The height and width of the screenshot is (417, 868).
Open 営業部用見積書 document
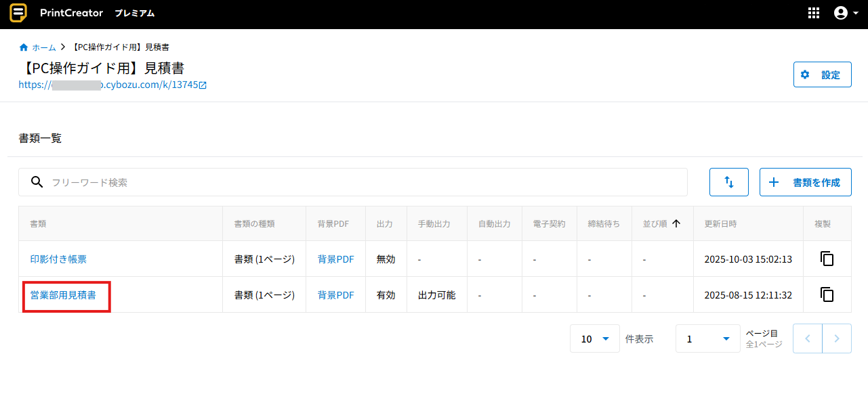click(x=63, y=295)
